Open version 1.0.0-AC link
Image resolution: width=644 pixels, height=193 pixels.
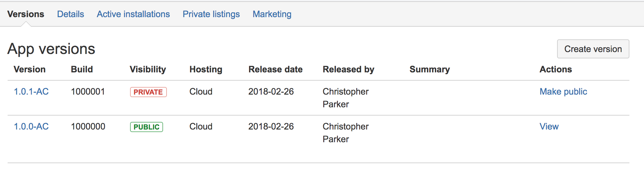click(31, 127)
